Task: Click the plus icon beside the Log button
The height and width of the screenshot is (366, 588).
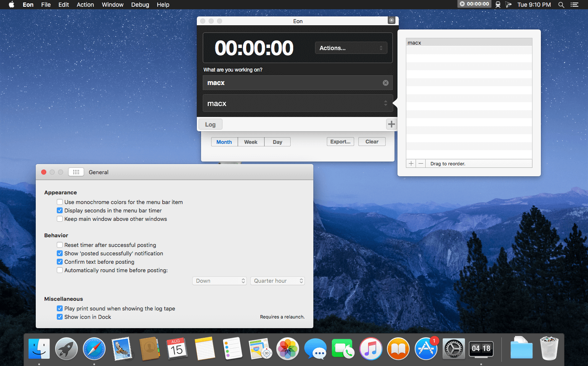Action: click(391, 124)
